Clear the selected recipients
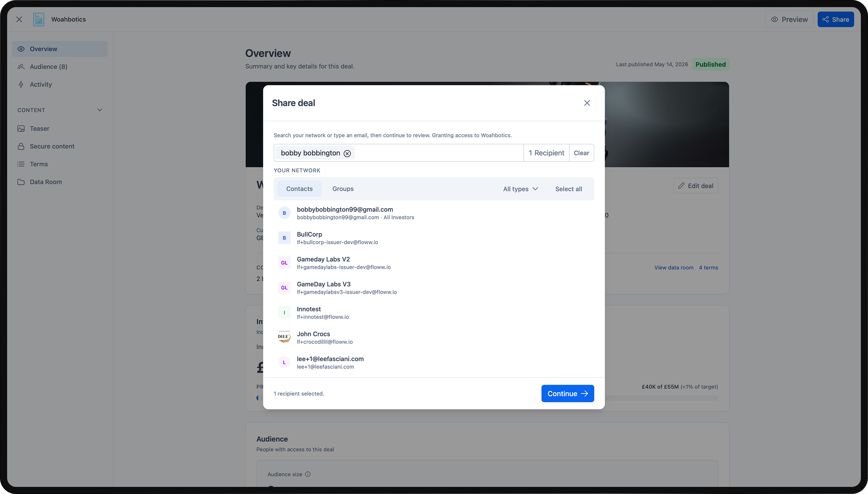 click(581, 153)
